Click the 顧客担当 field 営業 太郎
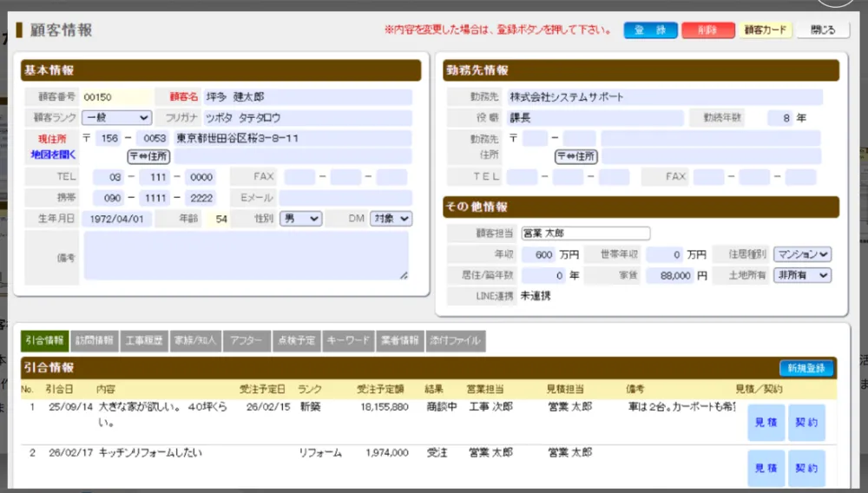The width and height of the screenshot is (868, 493). tap(586, 233)
